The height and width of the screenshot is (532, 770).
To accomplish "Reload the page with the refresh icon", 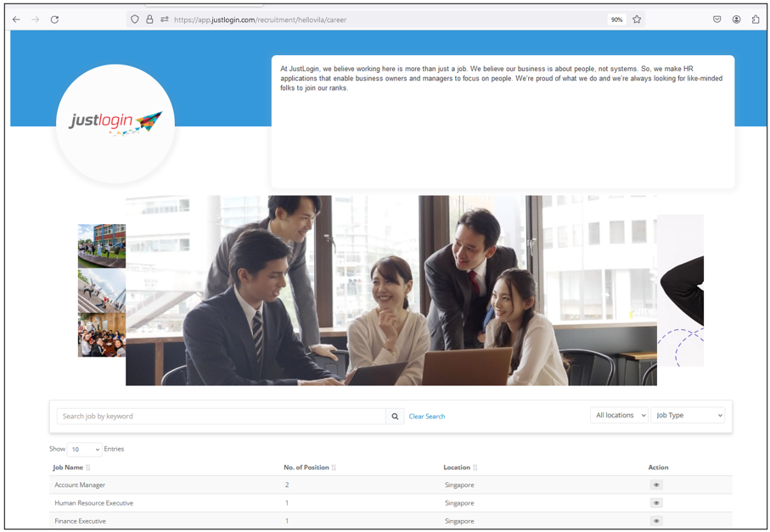I will [54, 20].
